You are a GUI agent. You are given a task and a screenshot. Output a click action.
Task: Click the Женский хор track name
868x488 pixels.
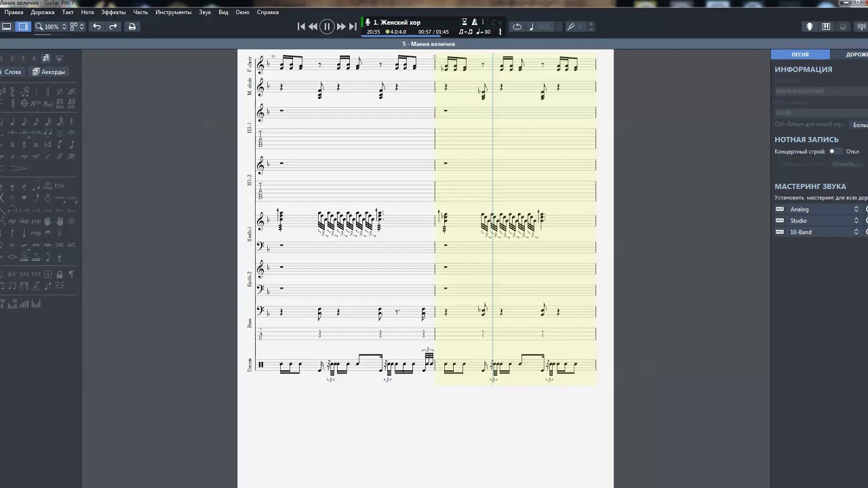397,22
